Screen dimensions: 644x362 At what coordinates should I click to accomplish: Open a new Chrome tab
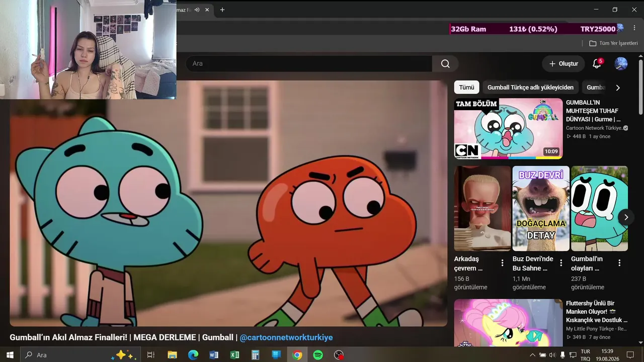(222, 10)
